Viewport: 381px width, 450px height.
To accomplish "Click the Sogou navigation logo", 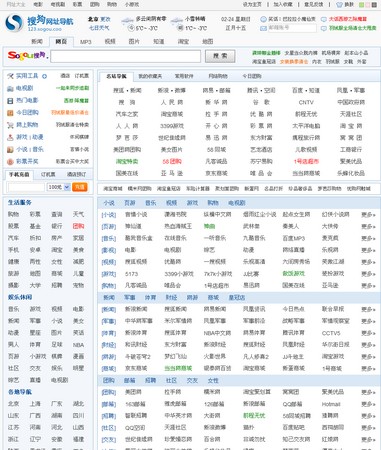I will click(39, 23).
